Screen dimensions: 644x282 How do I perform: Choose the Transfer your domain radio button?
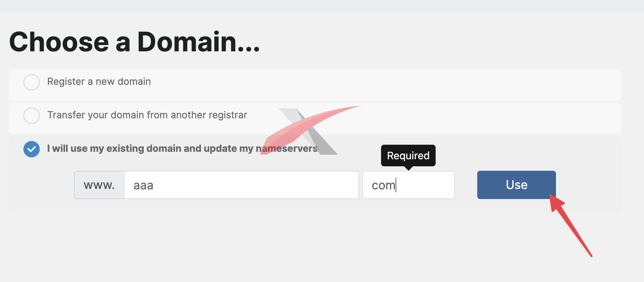point(32,116)
